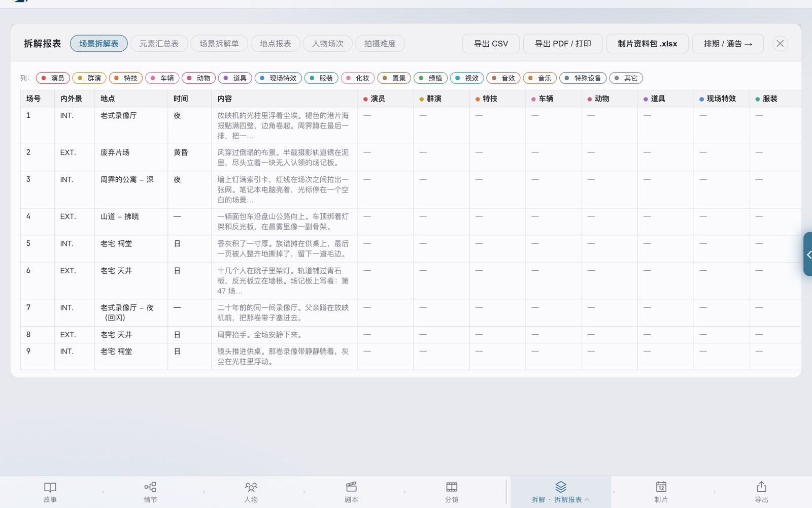812x508 pixels.
Task: Select the 周霁的公寓 – 深 location cell
Action: click(x=131, y=189)
